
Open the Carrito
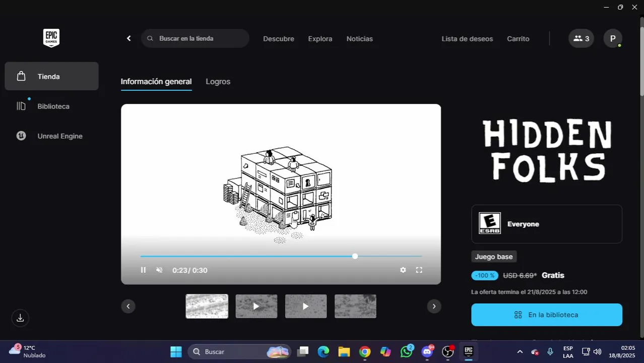pyautogui.click(x=518, y=39)
